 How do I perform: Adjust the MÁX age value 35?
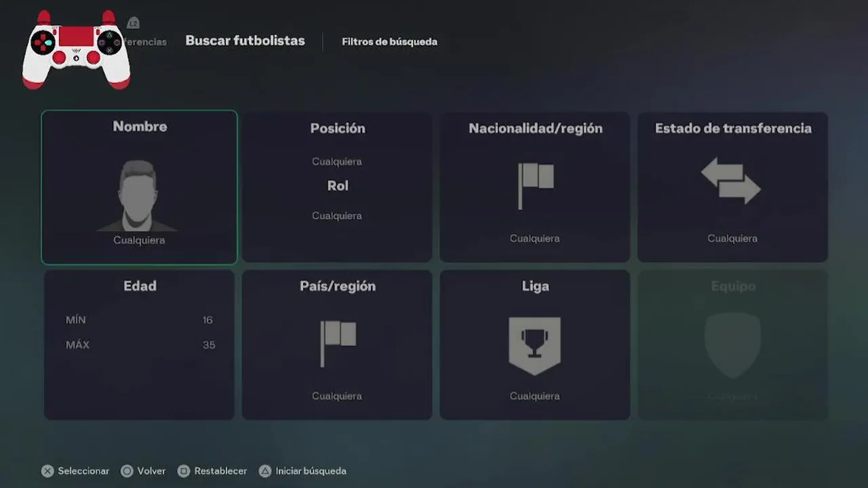point(209,345)
